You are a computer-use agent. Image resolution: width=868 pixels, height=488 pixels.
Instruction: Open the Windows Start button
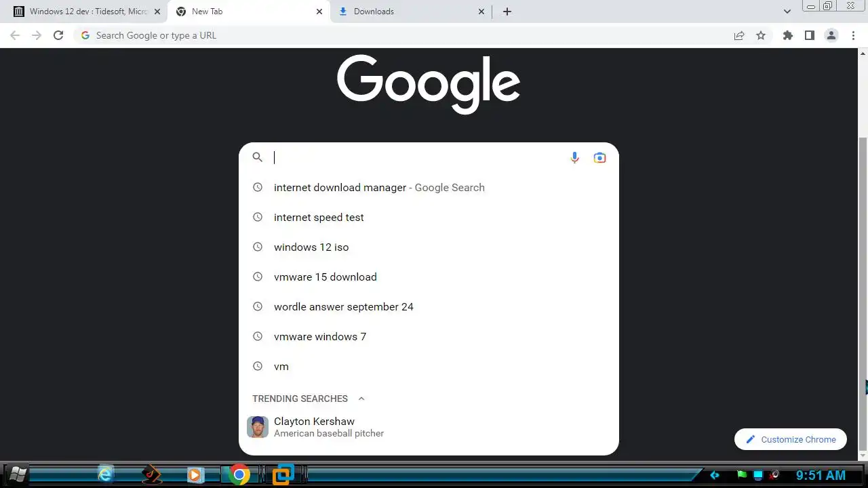click(x=17, y=474)
